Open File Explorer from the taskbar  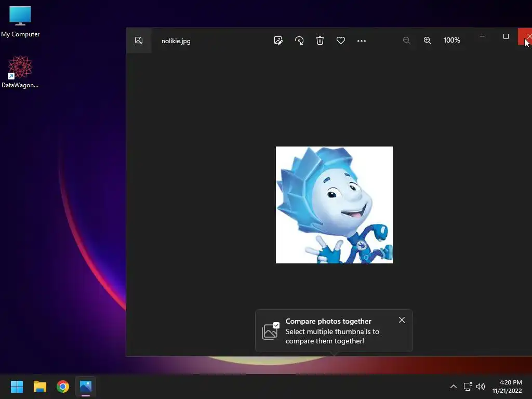tap(39, 387)
